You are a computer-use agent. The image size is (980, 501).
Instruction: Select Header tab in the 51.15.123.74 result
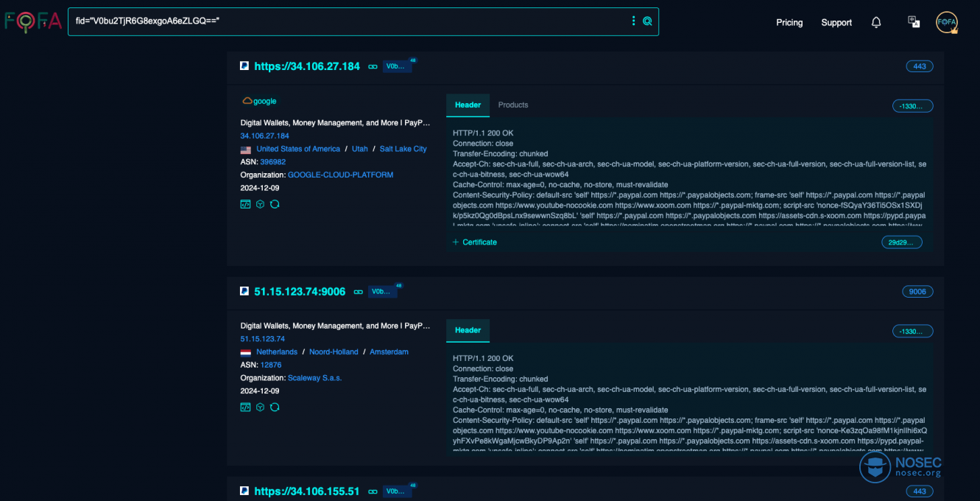[x=468, y=330]
